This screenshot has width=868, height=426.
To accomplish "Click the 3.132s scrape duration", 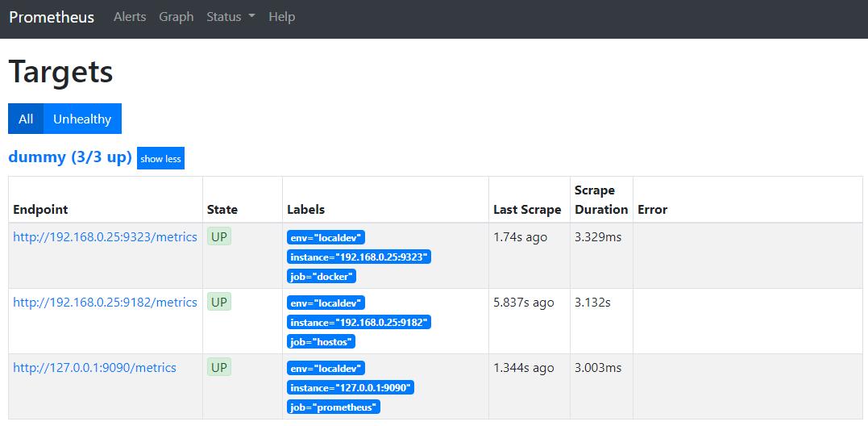I will [593, 303].
